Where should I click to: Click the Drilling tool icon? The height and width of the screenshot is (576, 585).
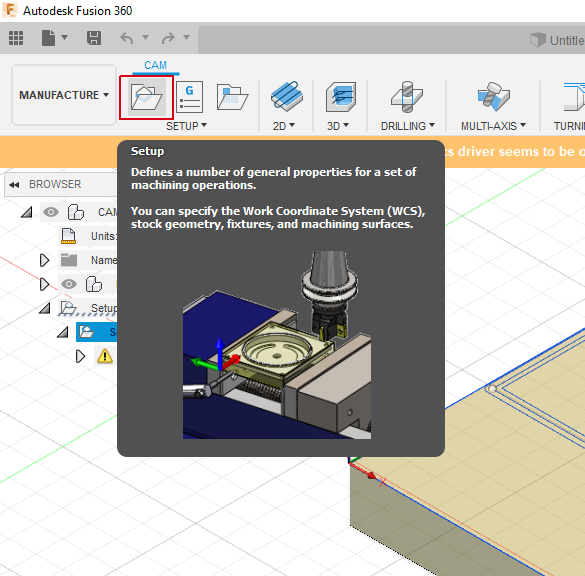coord(407,96)
